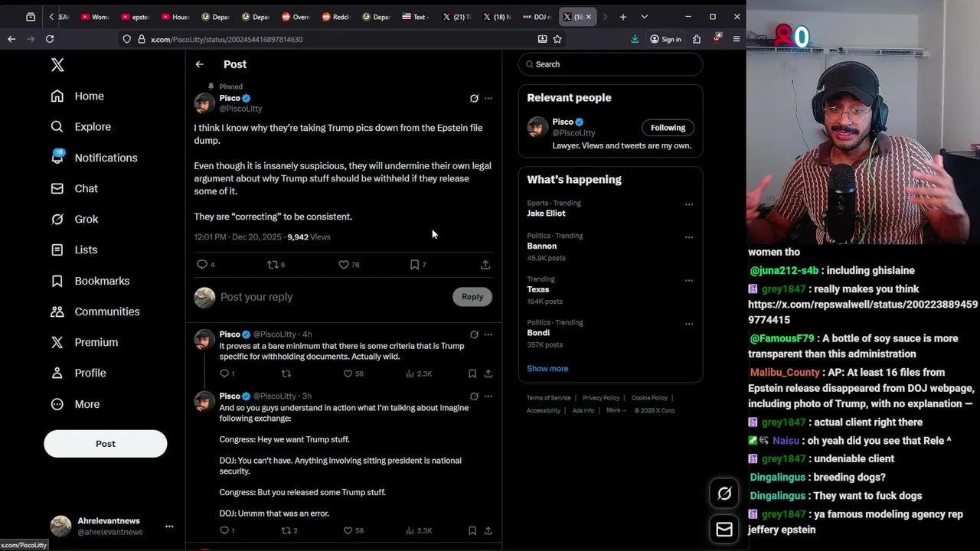Screen dimensions: 980x551
Task: Like the 4h reply with 56 likes
Action: [353, 373]
